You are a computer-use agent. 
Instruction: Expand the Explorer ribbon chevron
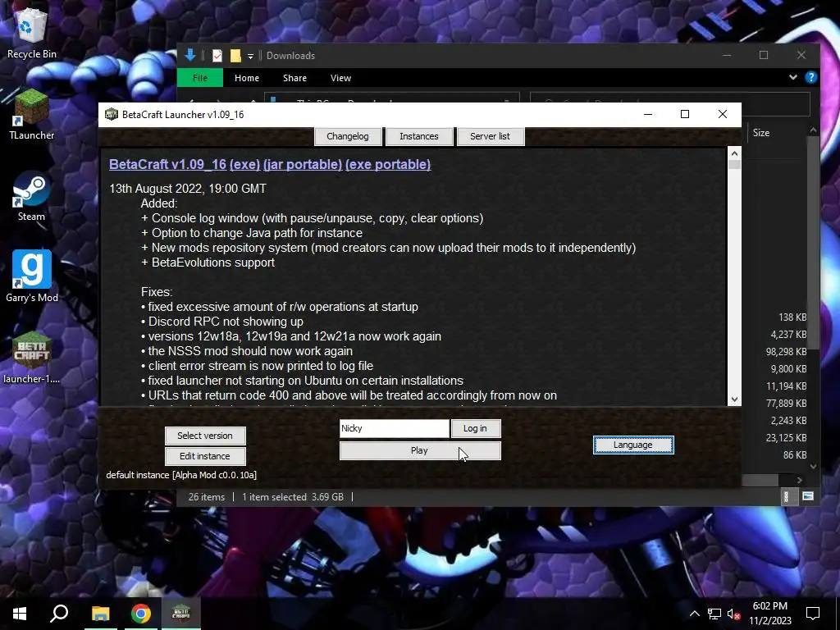[x=793, y=77]
